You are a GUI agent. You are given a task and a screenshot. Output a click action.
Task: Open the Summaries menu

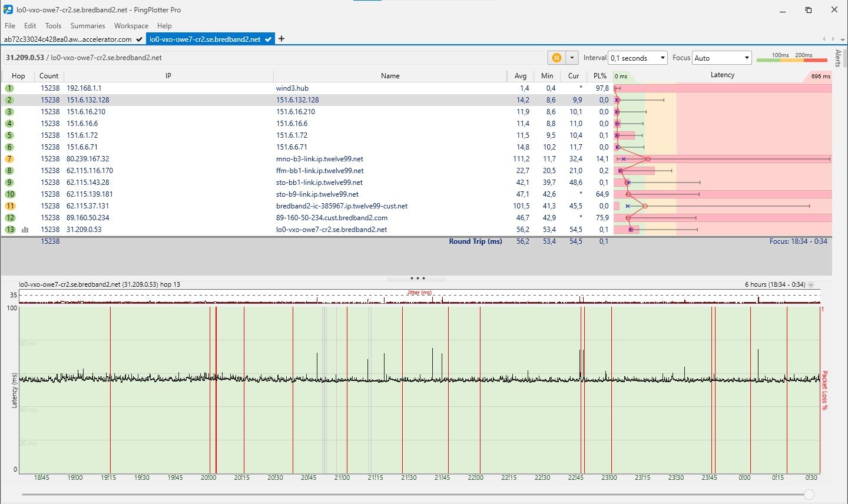click(x=87, y=26)
